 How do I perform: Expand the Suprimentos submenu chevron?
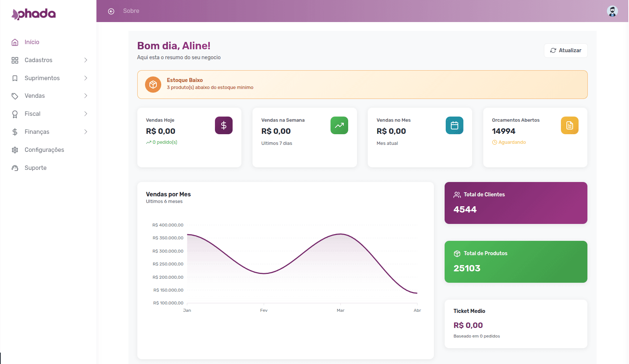[86, 78]
